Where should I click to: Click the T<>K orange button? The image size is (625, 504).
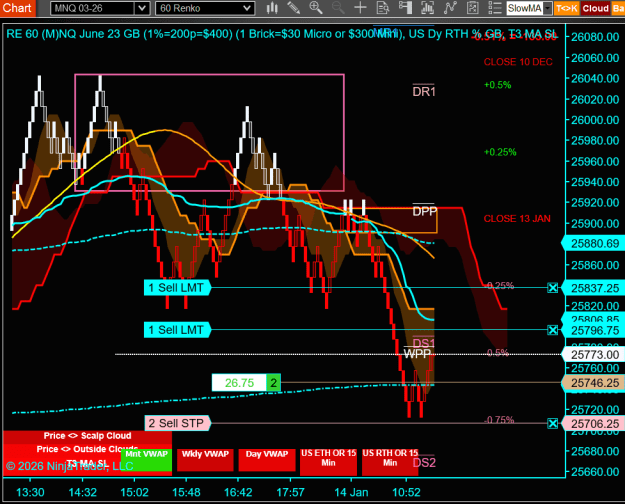pyautogui.click(x=566, y=8)
